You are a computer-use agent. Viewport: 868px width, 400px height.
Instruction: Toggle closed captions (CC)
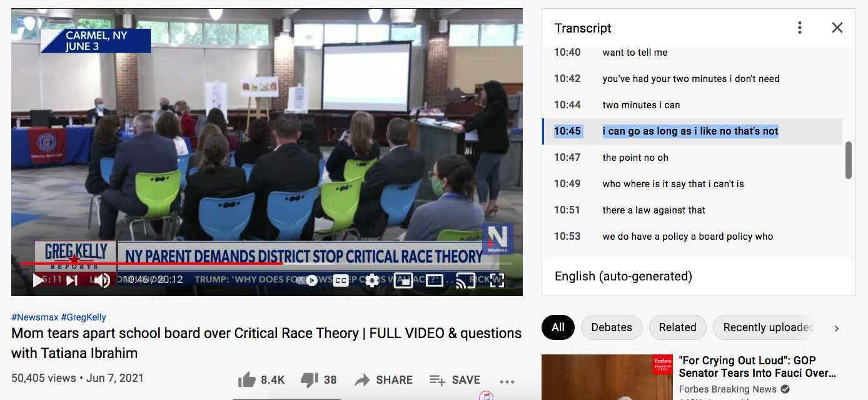coord(341,280)
